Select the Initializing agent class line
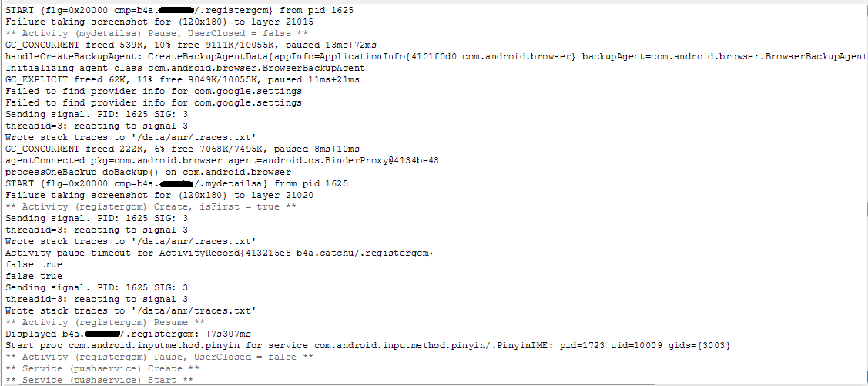 pos(185,69)
